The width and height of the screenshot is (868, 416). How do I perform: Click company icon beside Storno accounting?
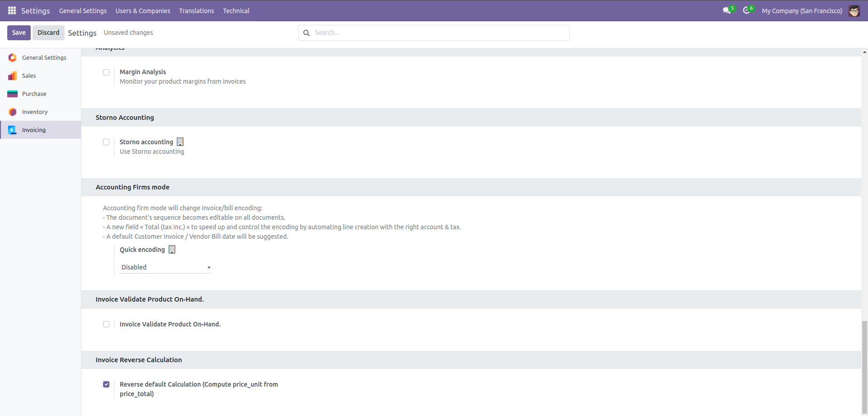(x=180, y=142)
